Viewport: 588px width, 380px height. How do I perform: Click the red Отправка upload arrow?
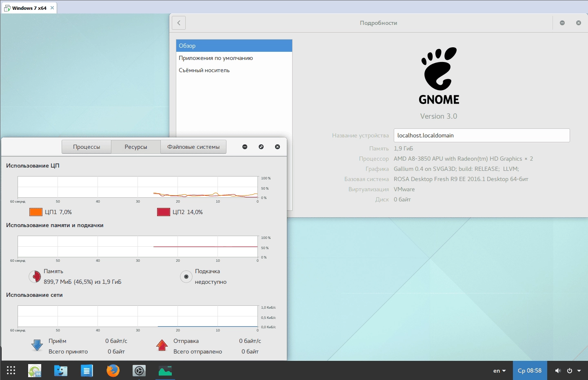[162, 345]
